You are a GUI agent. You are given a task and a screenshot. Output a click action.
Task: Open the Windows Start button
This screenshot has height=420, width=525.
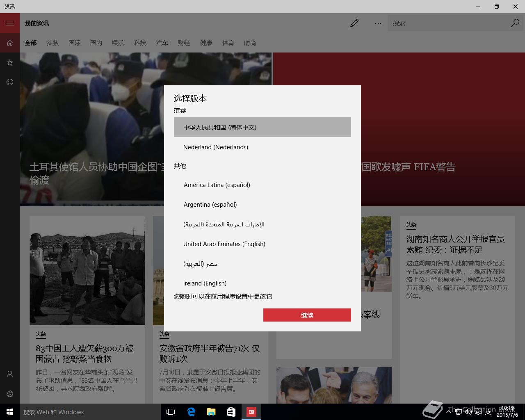coord(10,412)
